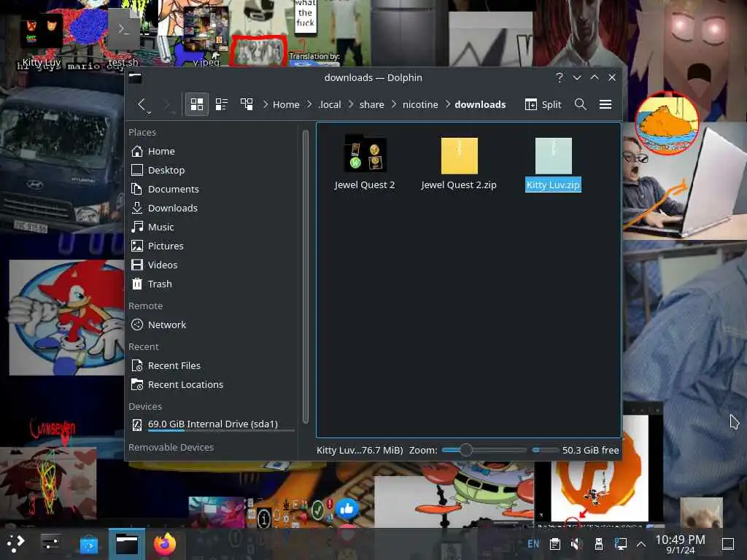
Task: Click the EN keyboard layout indicator
Action: (x=533, y=544)
